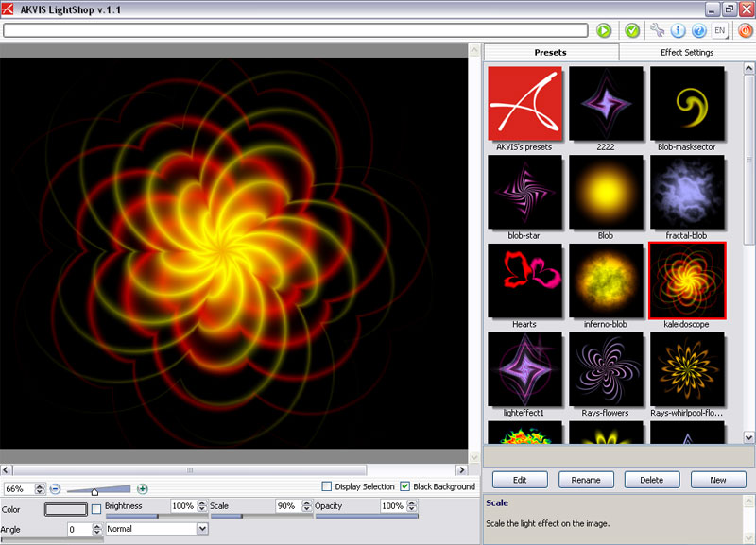Open help with the question mark icon

[698, 30]
